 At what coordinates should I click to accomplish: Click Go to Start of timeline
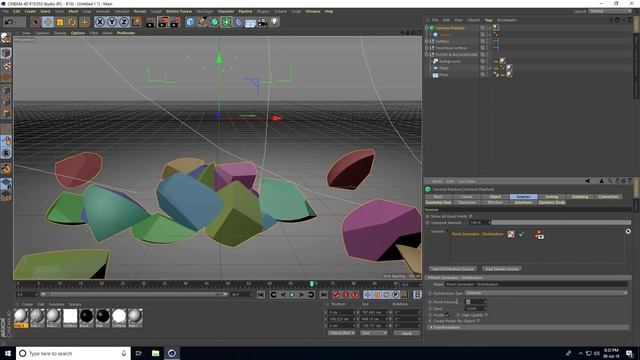pyautogui.click(x=261, y=295)
